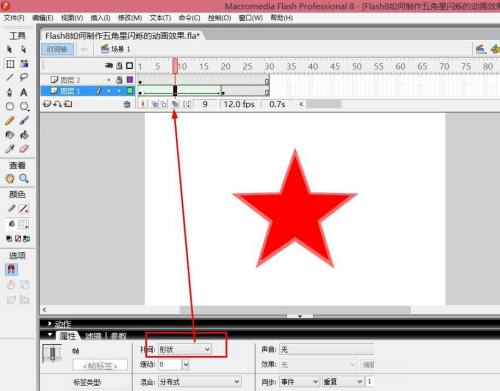
Task: Select the Zoom magnifier tool
Action: [24, 178]
